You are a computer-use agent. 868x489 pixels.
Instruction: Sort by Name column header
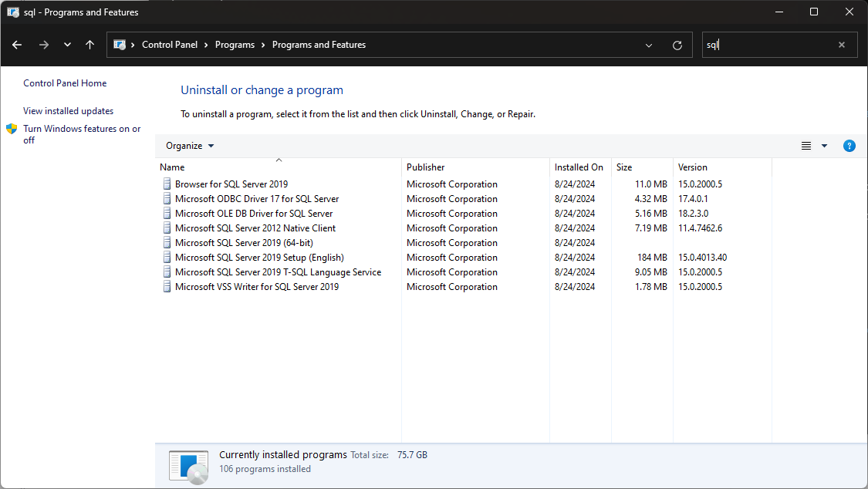[279, 167]
